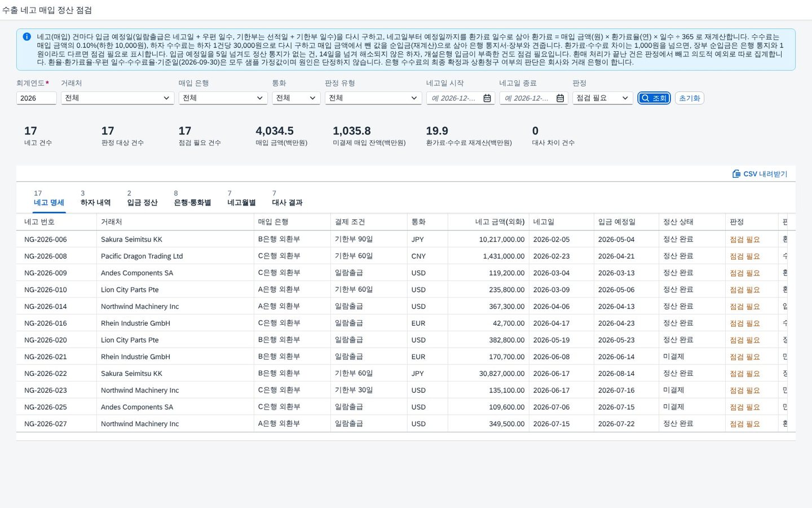The image size is (812, 508).
Task: Click the 초기화 reset button
Action: (689, 98)
